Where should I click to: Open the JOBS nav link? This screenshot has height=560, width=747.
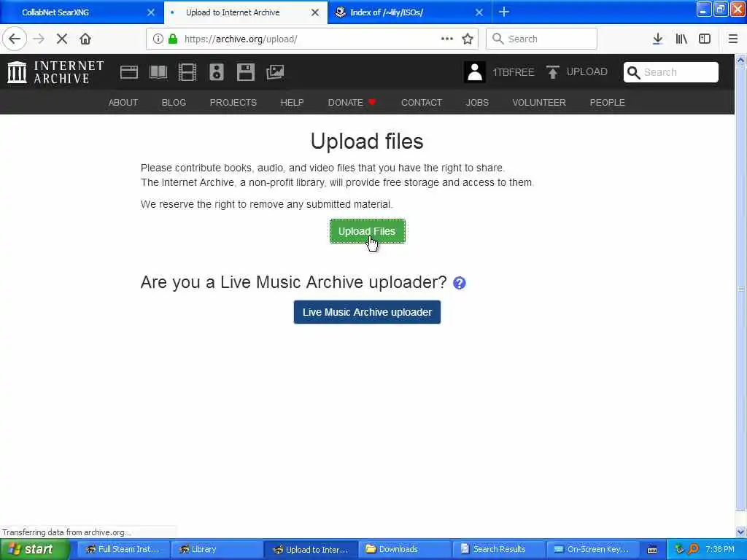(x=477, y=102)
